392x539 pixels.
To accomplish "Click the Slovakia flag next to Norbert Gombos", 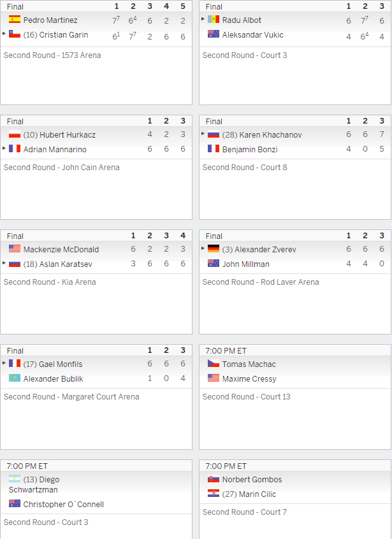I will 214,478.
